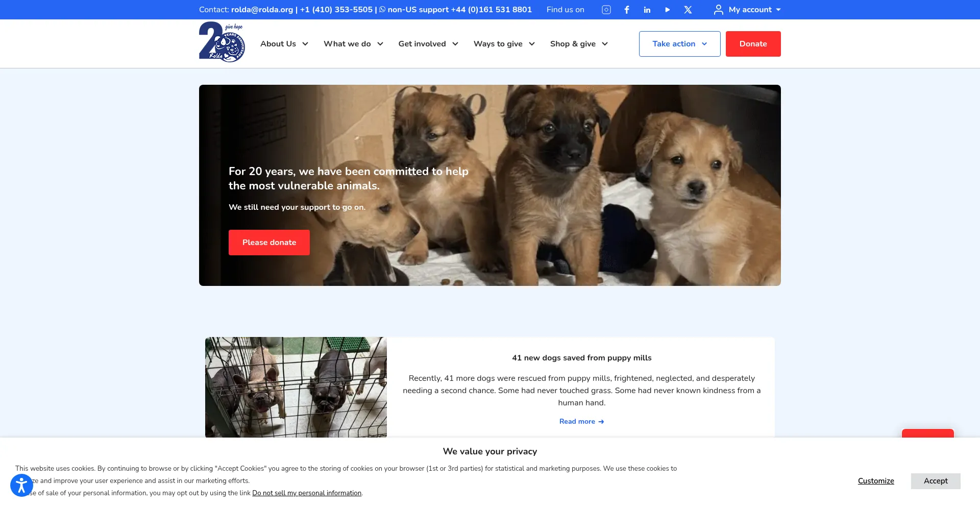Open the Get involved menu item
The image size is (980, 507).
[422, 44]
